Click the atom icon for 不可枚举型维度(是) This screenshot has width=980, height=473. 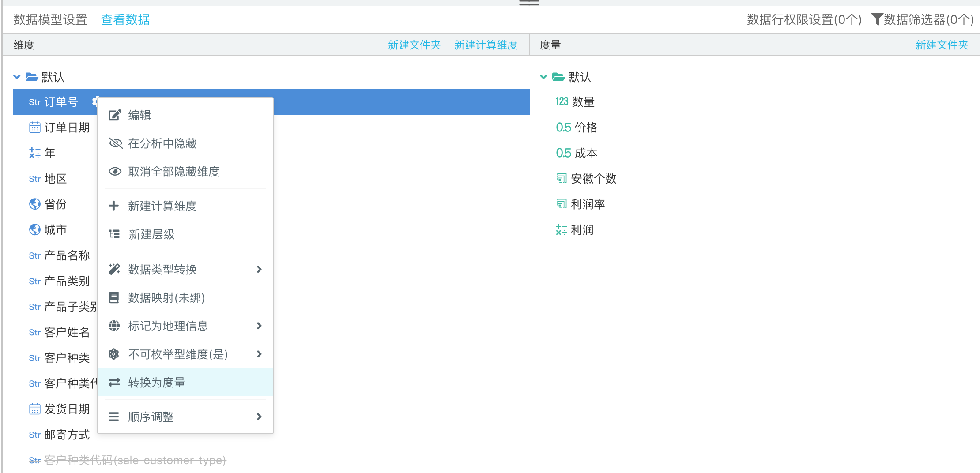click(x=114, y=354)
